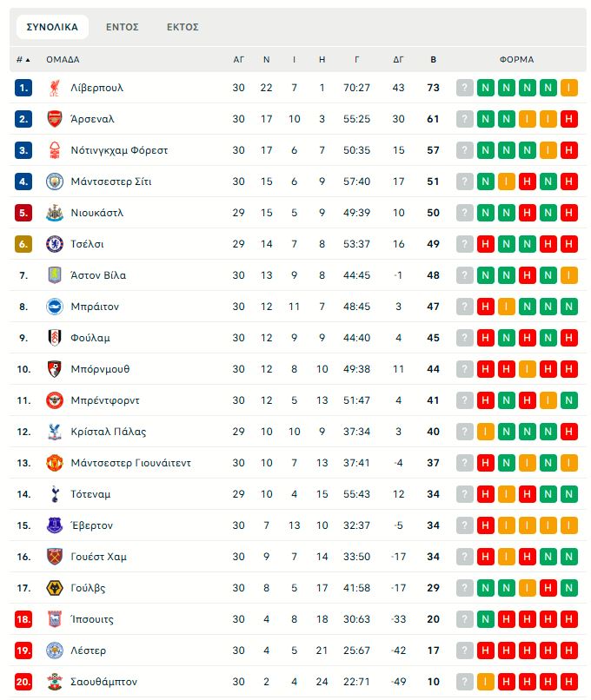Click the Arsenal club crest icon
The height and width of the screenshot is (700, 591).
55,119
